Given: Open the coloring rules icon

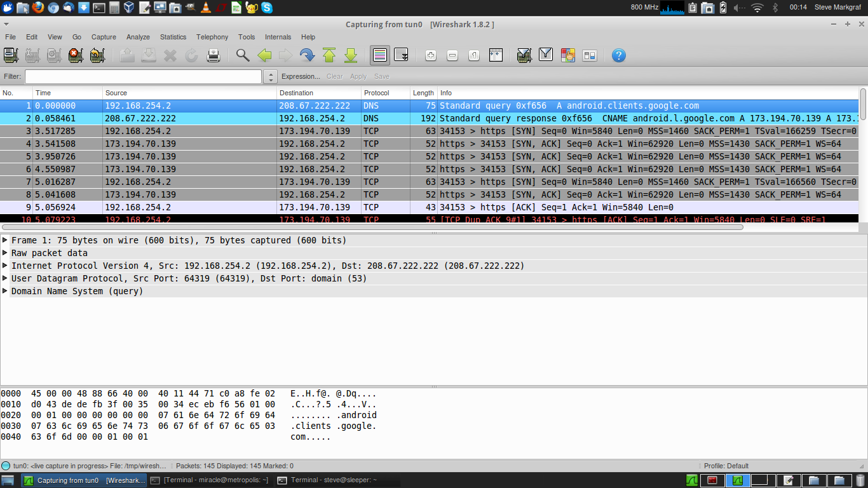Looking at the screenshot, I should pos(567,55).
